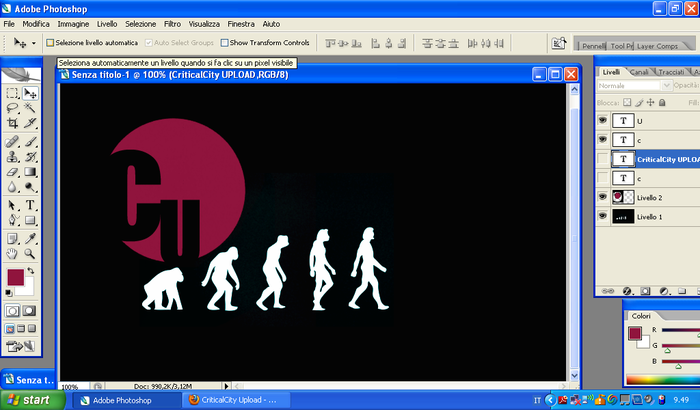The height and width of the screenshot is (410, 700).
Task: Enable Selezione livello automatica checkbox
Action: 50,43
